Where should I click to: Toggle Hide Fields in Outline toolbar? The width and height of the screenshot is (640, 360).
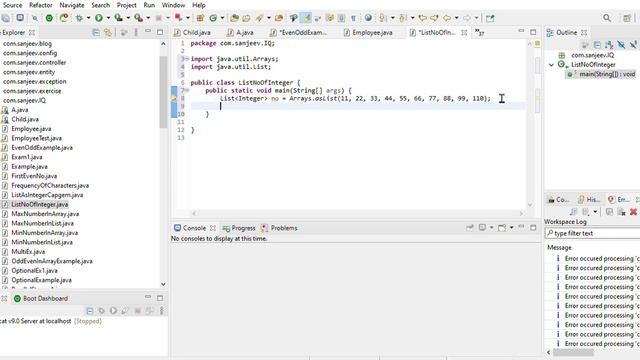tap(621, 45)
